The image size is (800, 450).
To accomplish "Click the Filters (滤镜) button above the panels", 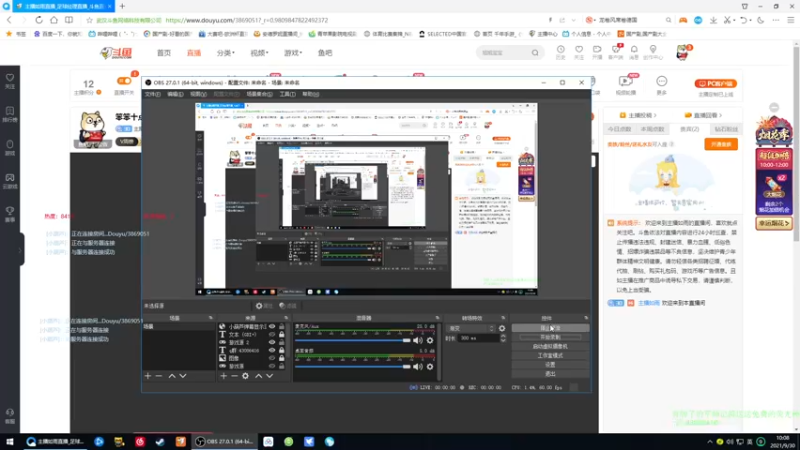I will tap(288, 306).
